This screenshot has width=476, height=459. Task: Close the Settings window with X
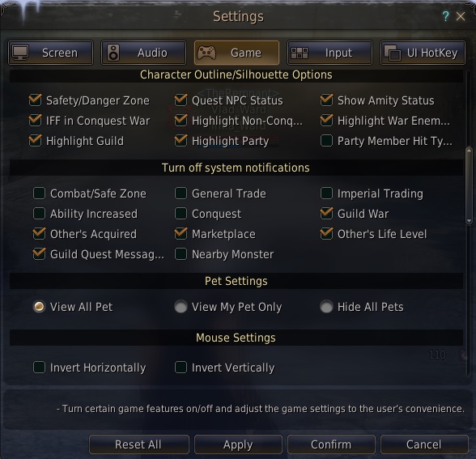(x=461, y=16)
